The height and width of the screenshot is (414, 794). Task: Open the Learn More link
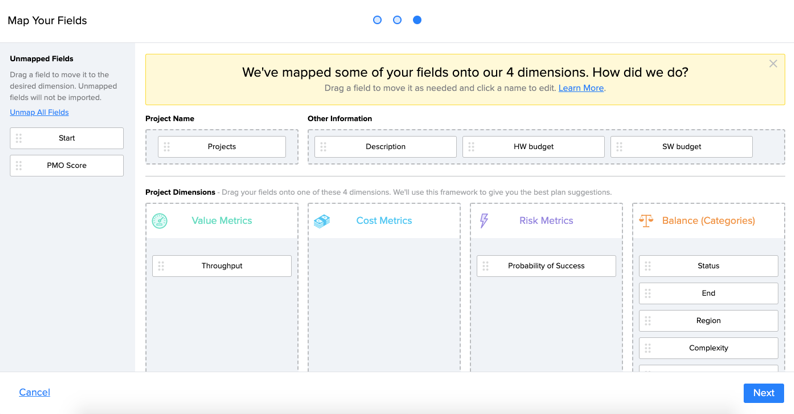tap(581, 88)
